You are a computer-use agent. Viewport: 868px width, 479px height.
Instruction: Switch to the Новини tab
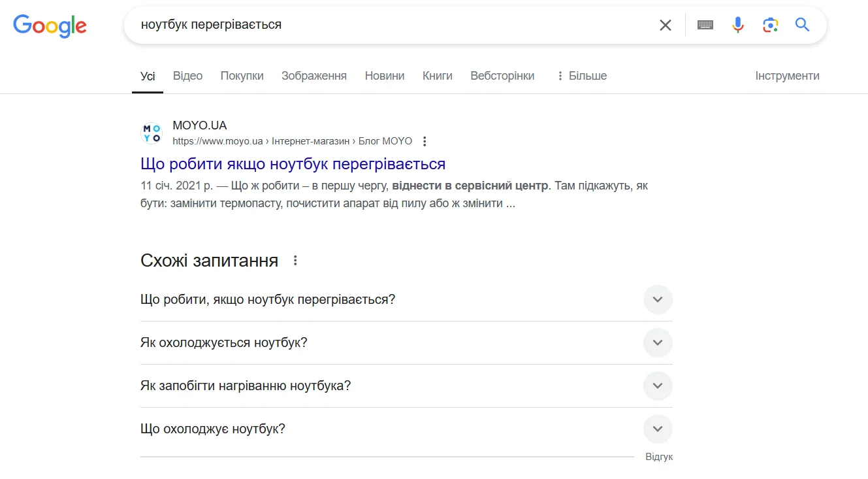click(x=385, y=76)
